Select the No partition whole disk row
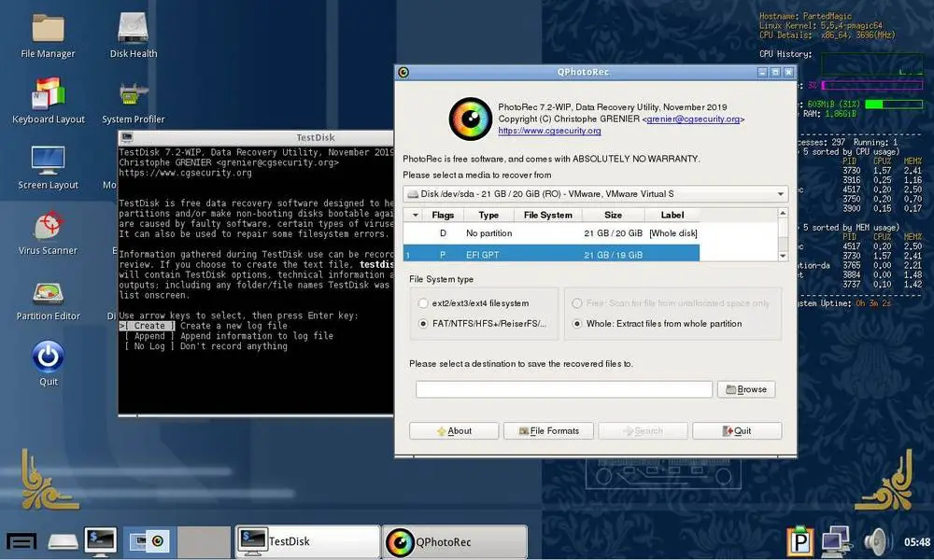 pyautogui.click(x=551, y=233)
